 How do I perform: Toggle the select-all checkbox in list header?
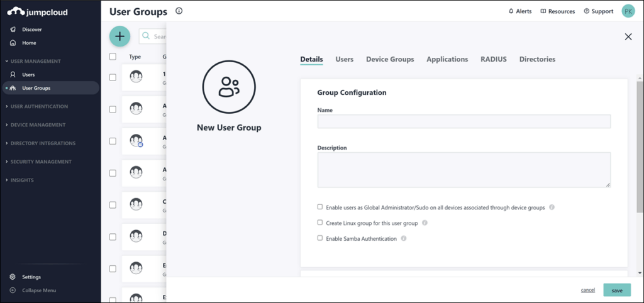[113, 57]
